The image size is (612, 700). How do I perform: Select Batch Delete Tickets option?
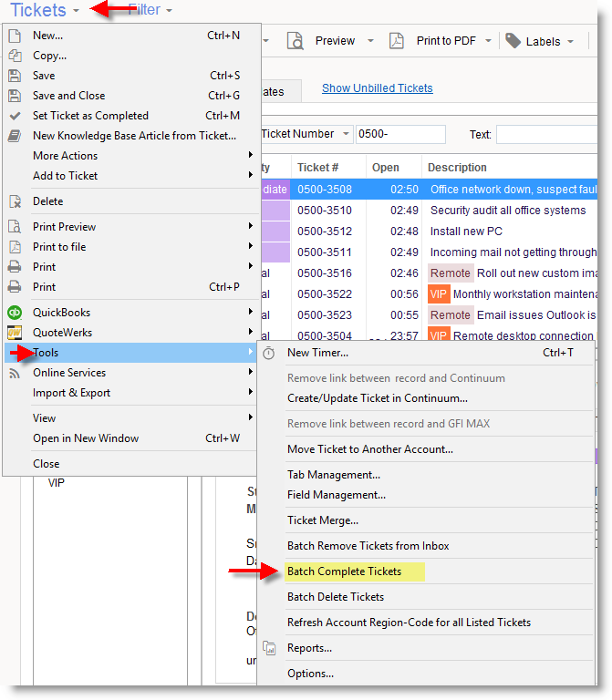tap(336, 597)
